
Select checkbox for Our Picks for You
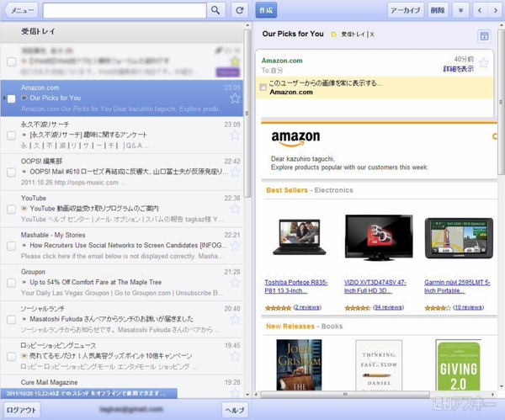pos(11,98)
